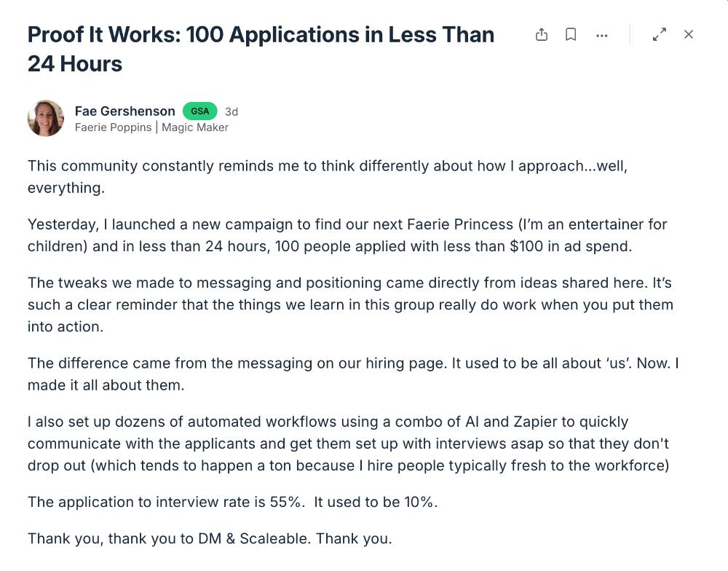Open Fae Gershenson's profile photo

pos(46,118)
